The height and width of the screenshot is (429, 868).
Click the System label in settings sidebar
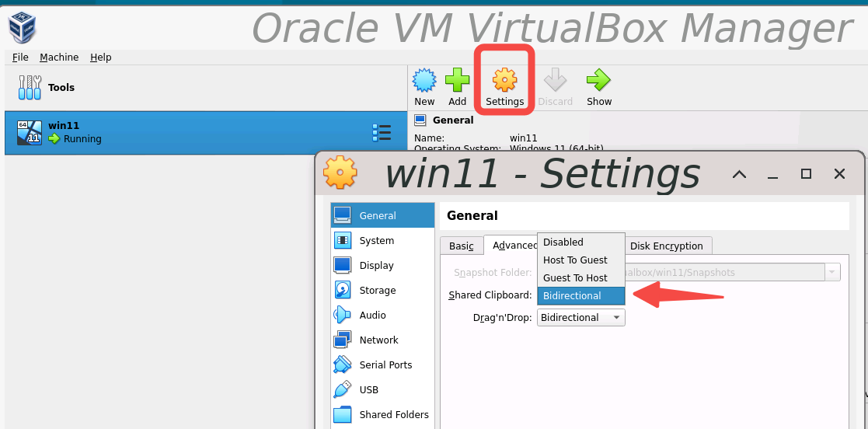point(376,240)
